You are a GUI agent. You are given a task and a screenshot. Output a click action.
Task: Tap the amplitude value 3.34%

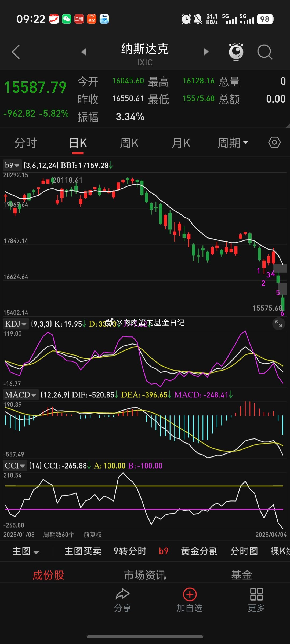tap(130, 117)
